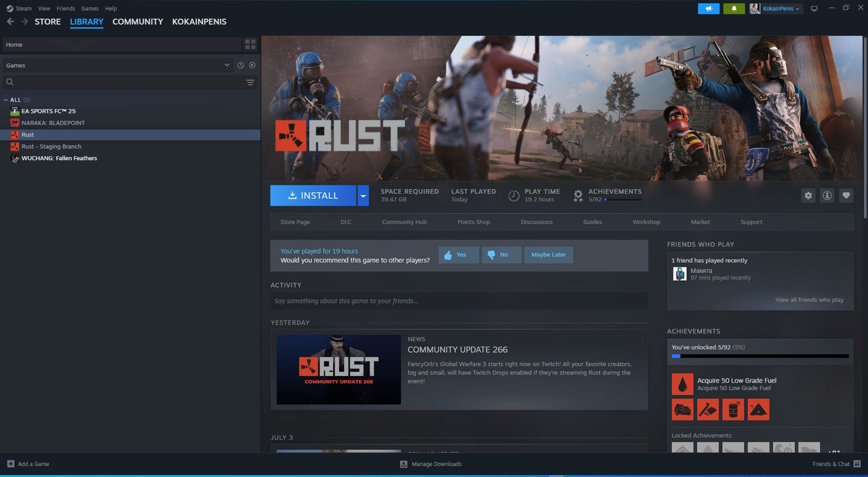Open Community Hub link
The image size is (868, 477).
[404, 222]
